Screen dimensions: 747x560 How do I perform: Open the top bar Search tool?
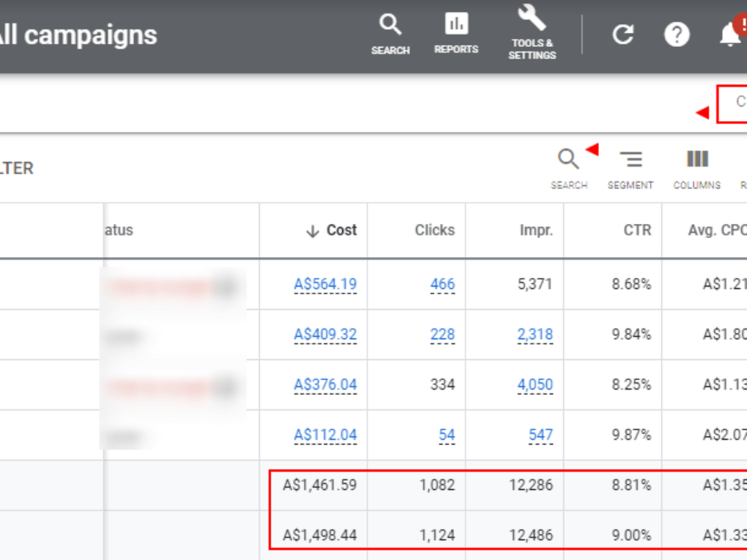[390, 34]
